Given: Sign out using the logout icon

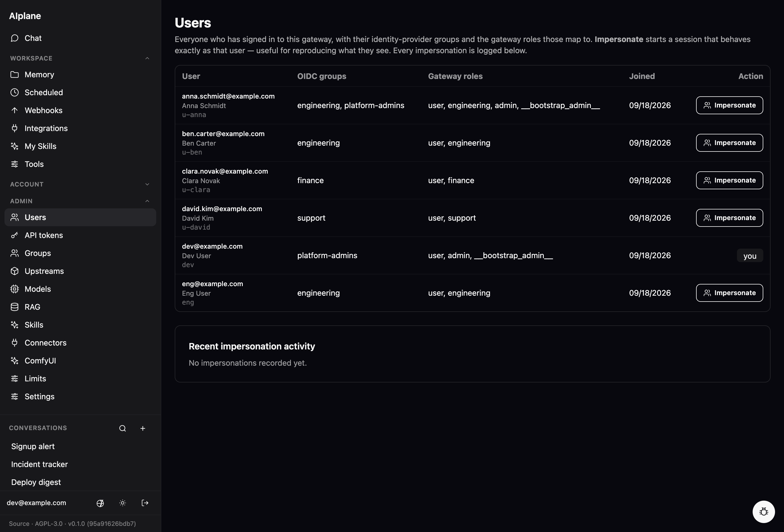Looking at the screenshot, I should click(145, 503).
